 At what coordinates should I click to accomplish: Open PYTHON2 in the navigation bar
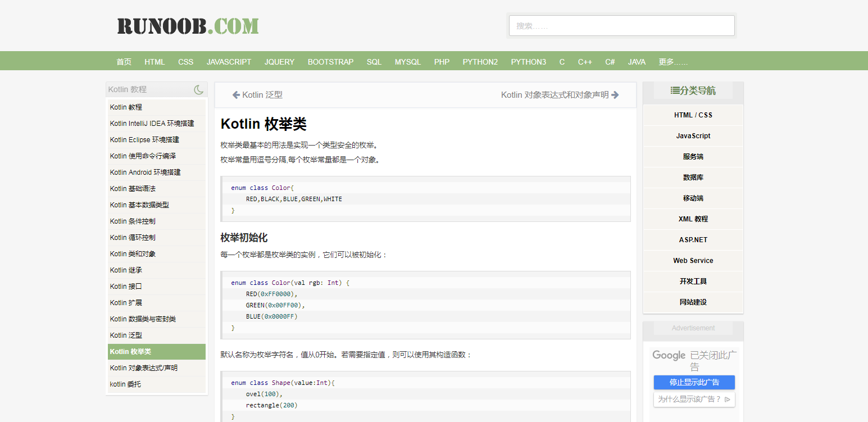pyautogui.click(x=480, y=62)
